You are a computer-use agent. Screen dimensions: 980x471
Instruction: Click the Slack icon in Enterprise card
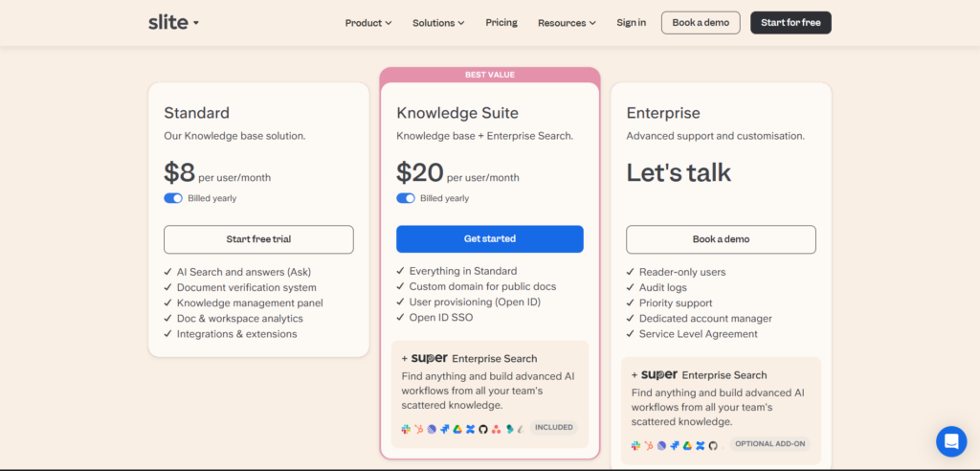(635, 445)
